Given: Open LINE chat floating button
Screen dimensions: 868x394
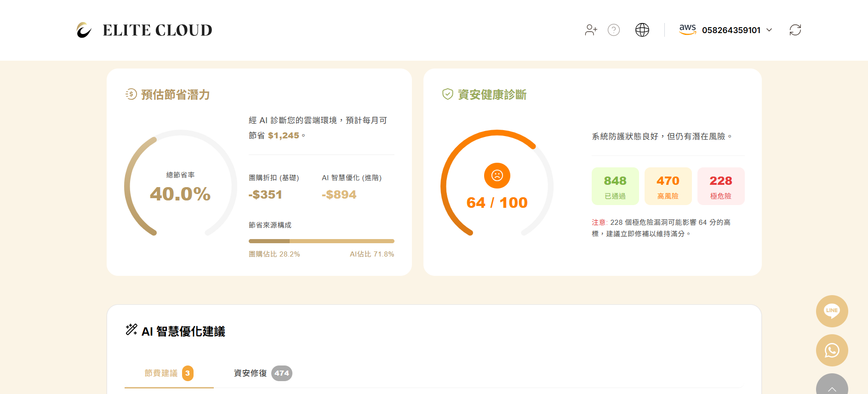Looking at the screenshot, I should click(832, 311).
